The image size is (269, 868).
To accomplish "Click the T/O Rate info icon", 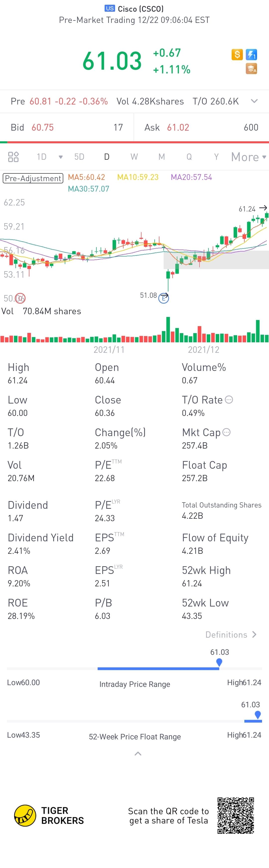I will pos(229,400).
